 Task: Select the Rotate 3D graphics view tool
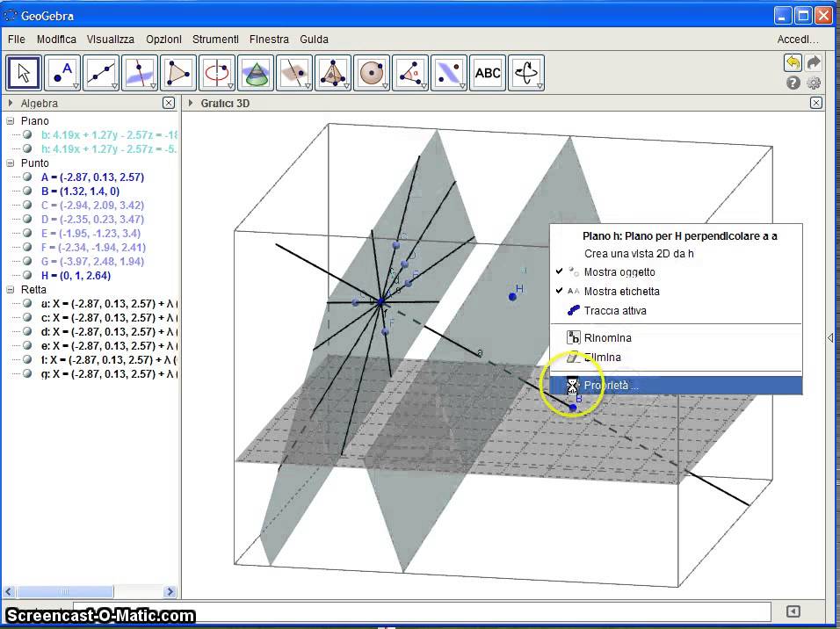(x=526, y=73)
